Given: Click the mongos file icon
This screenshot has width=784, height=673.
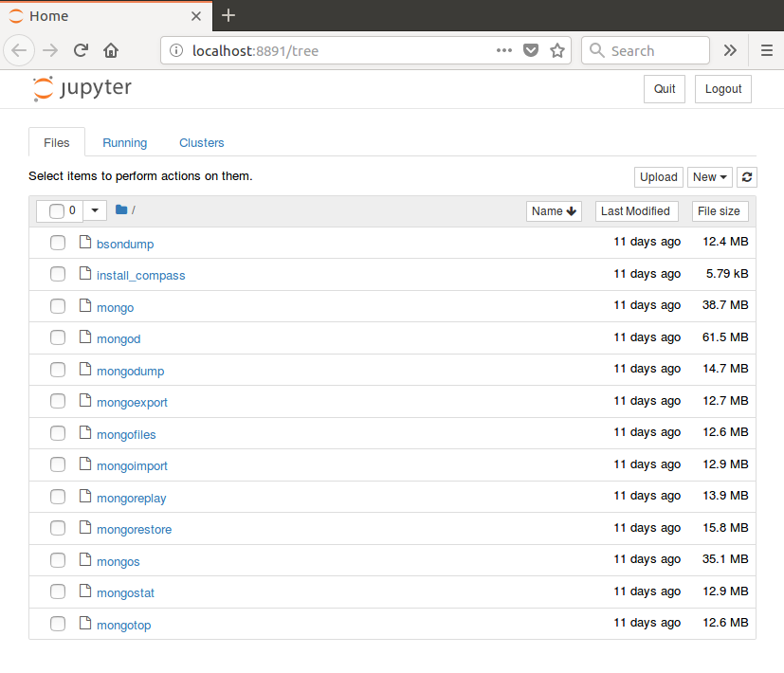Looking at the screenshot, I should tap(85, 559).
